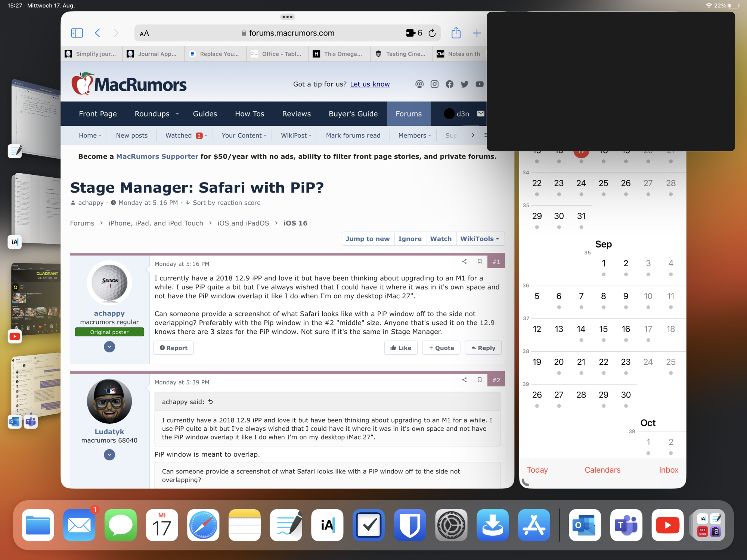Switch to 'Testing Cine...' Safari tab
The image size is (747, 560).
pyautogui.click(x=402, y=54)
